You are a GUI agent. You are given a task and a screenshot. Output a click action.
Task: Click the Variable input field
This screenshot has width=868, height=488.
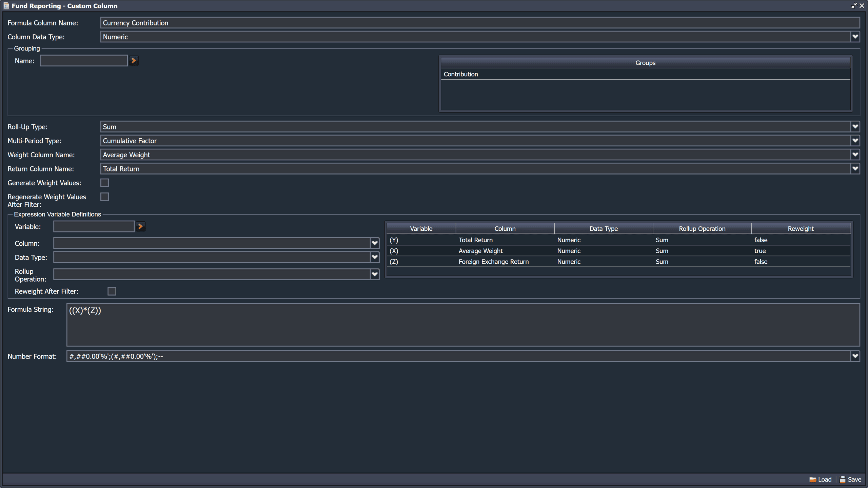(94, 226)
